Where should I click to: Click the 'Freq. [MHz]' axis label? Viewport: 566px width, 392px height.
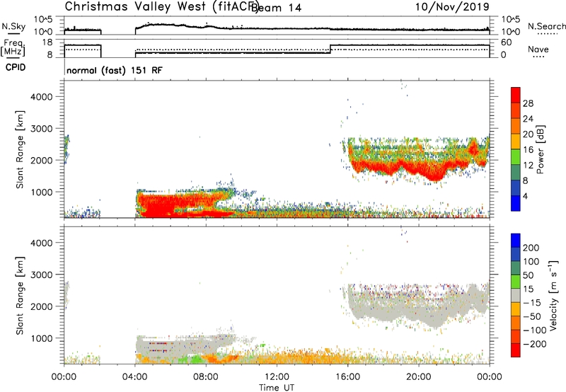(13, 47)
